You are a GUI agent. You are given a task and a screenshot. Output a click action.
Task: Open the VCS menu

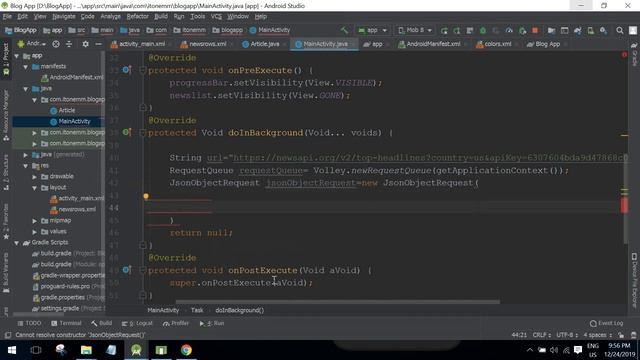(x=216, y=16)
